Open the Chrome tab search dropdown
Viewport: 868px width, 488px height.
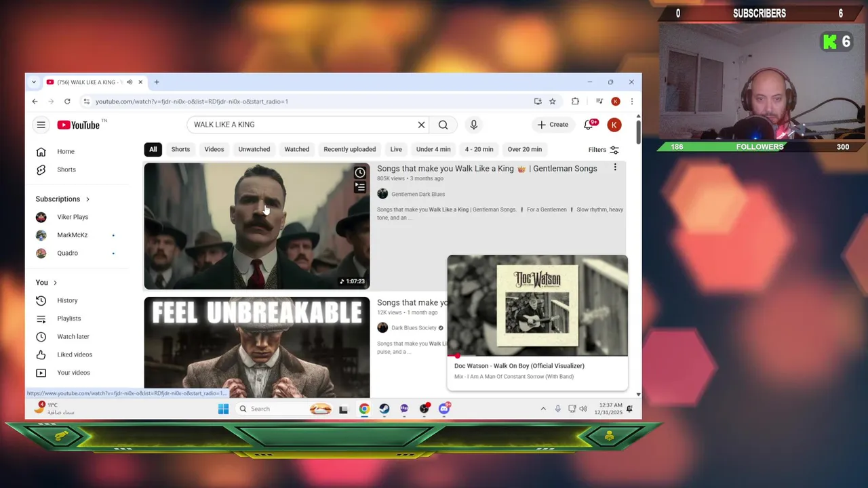point(34,82)
